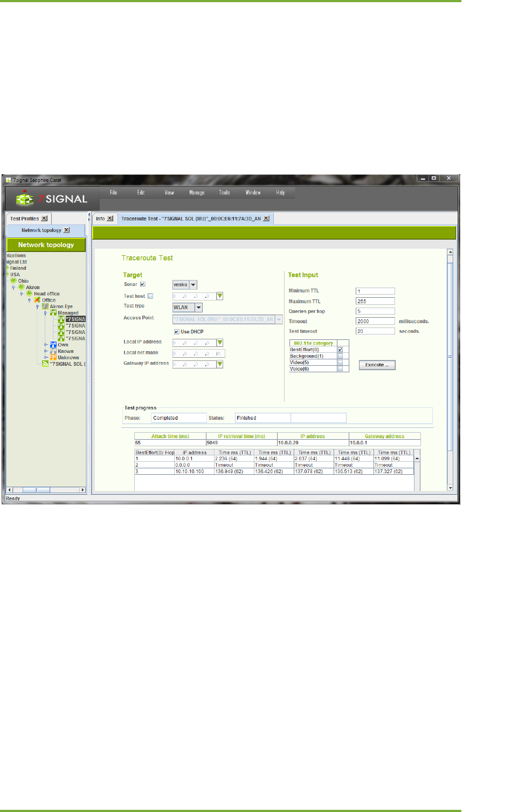The image size is (518, 812).
Task: Open the File menu
Action: (x=114, y=193)
